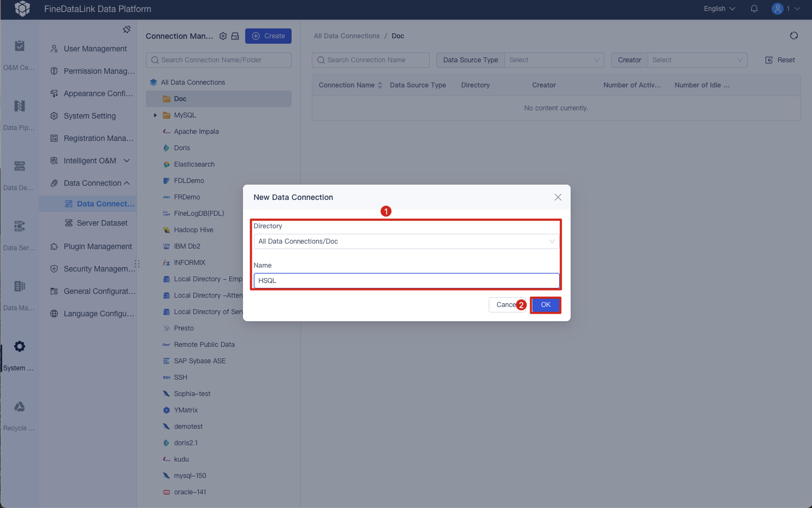Open the Data Pipeline module

pyautogui.click(x=19, y=112)
